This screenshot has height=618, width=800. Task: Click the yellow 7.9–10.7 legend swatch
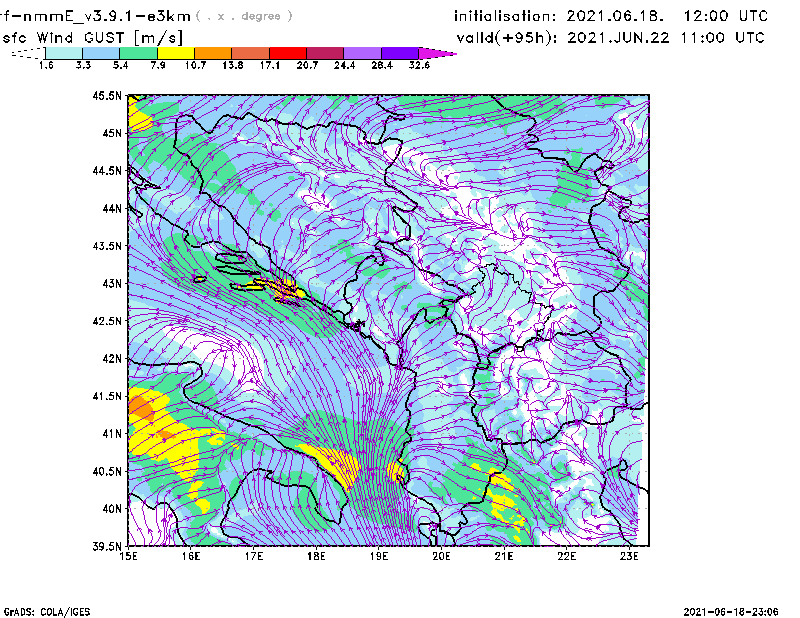[176, 52]
